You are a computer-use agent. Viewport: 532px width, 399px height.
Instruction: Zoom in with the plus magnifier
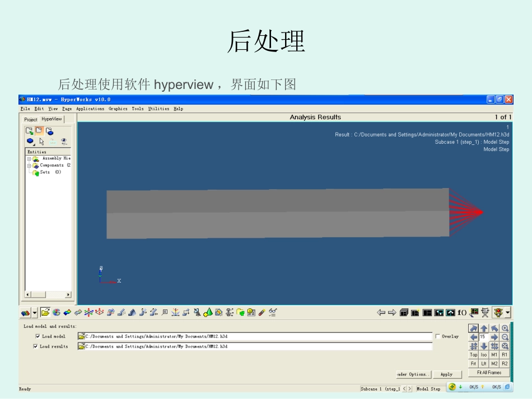coord(505,328)
